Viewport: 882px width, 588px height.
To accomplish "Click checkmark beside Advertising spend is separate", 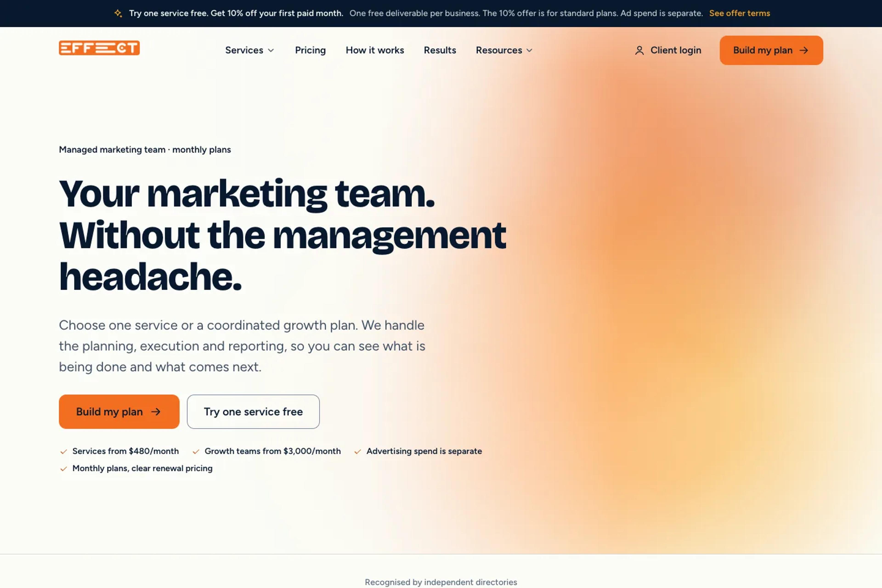I will click(x=358, y=452).
